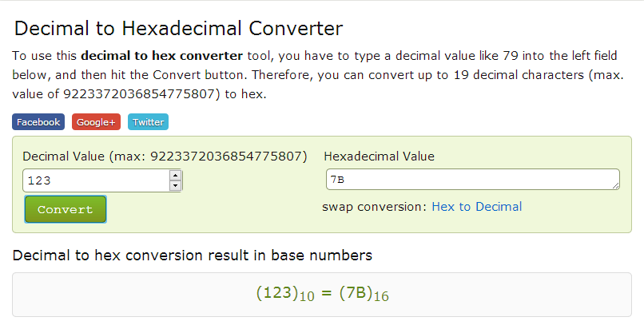Click the textarea resize handle corner

[x=616, y=186]
